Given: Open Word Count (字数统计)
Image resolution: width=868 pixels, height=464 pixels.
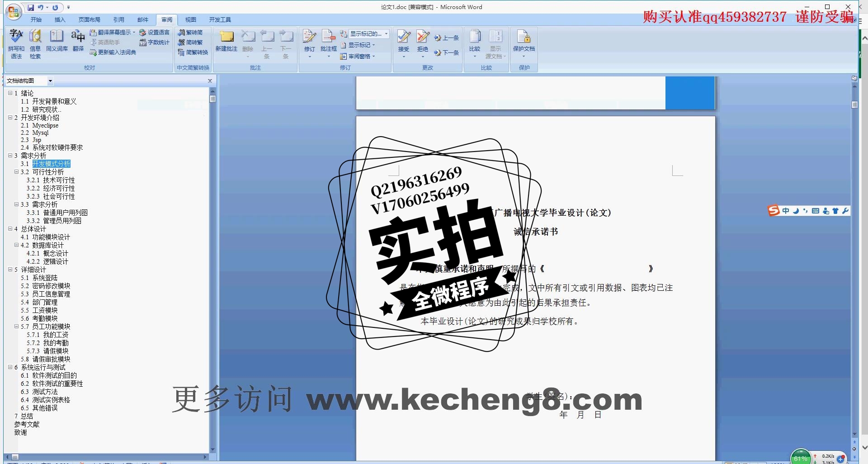Looking at the screenshot, I should (x=154, y=43).
